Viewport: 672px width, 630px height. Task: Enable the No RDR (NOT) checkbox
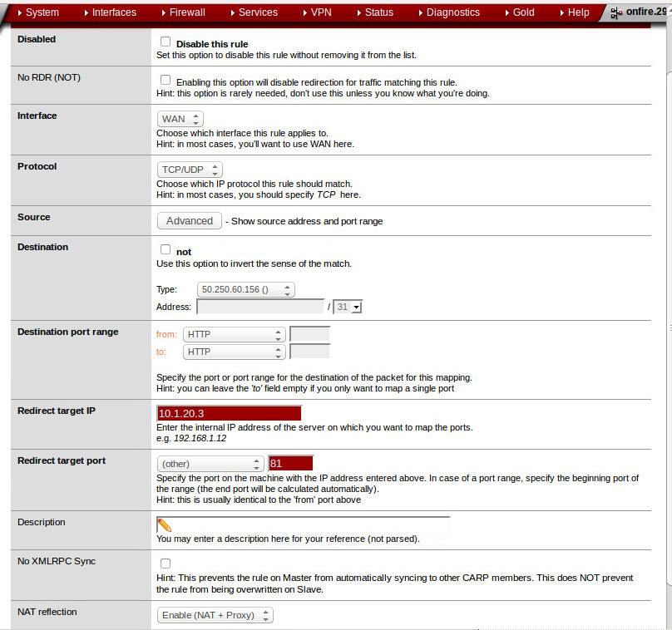166,80
